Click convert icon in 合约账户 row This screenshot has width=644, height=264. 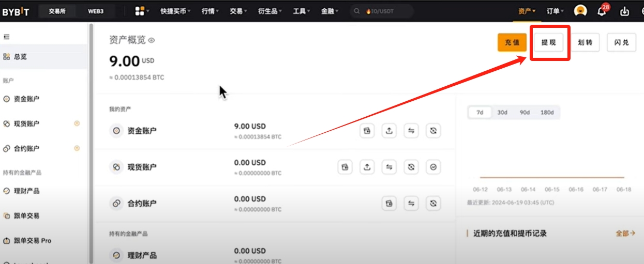click(433, 203)
